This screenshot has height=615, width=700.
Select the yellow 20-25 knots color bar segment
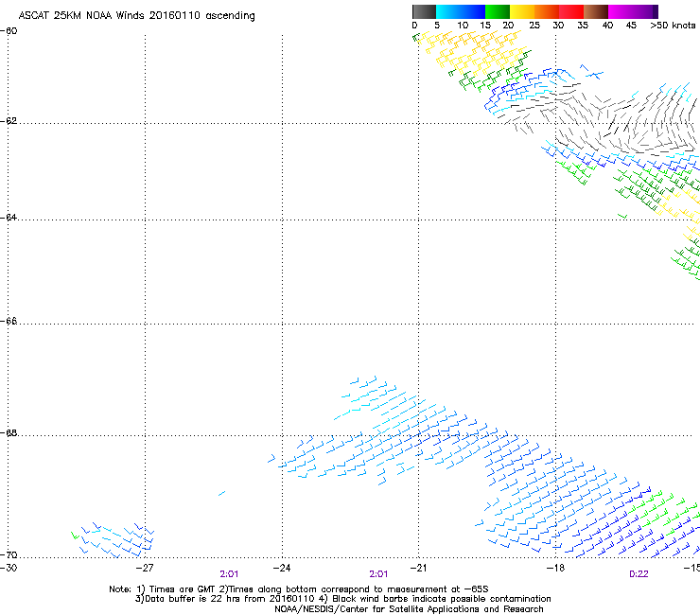[522, 11]
